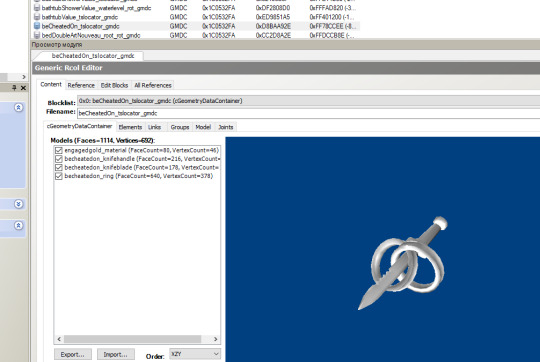The height and width of the screenshot is (362, 540).
Task: Collapse the bottom left panel section
Action: coord(19,225)
